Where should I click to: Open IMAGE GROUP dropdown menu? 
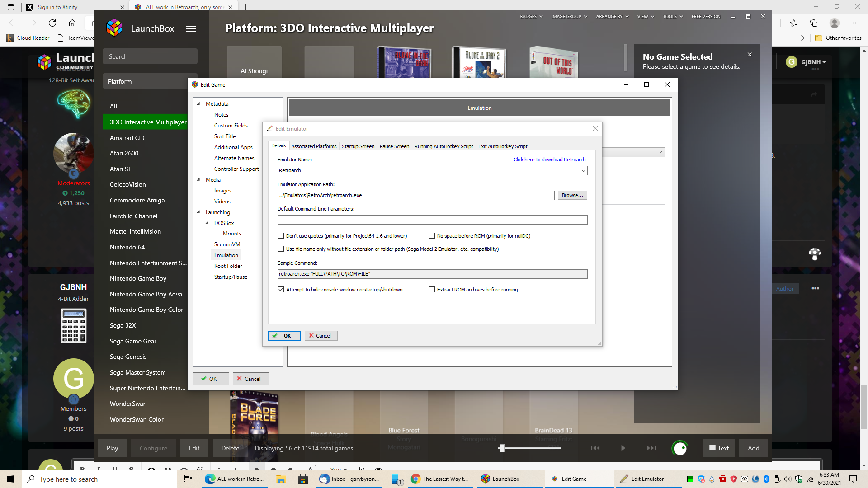click(x=569, y=17)
